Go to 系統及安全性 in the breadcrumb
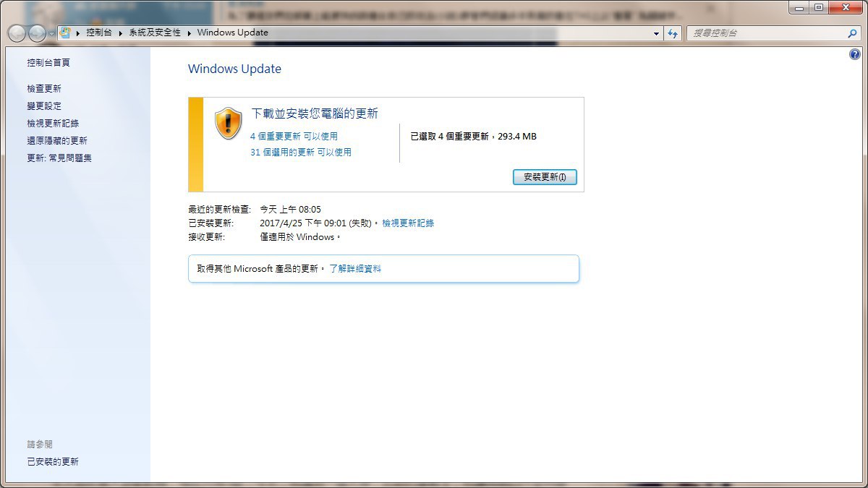The height and width of the screenshot is (488, 868). click(x=155, y=33)
